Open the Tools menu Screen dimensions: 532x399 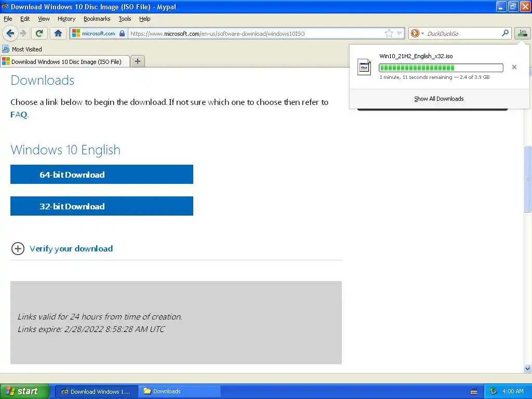(125, 19)
